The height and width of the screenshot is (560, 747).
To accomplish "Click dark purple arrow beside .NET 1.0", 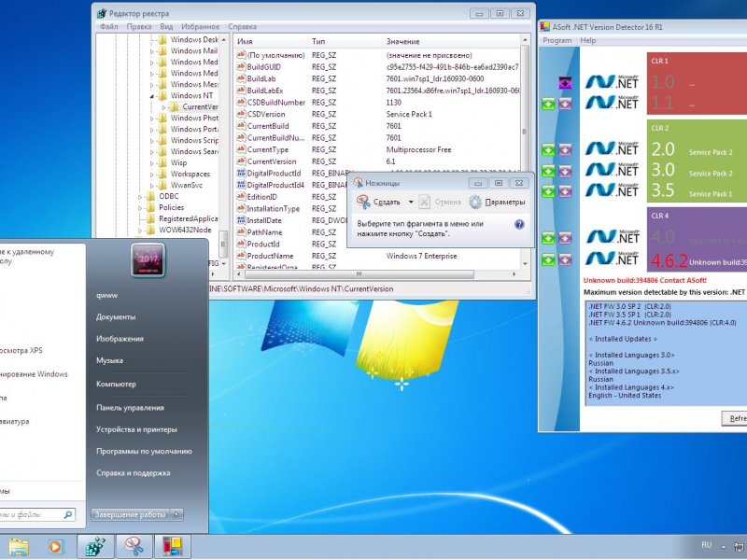I will click(565, 83).
